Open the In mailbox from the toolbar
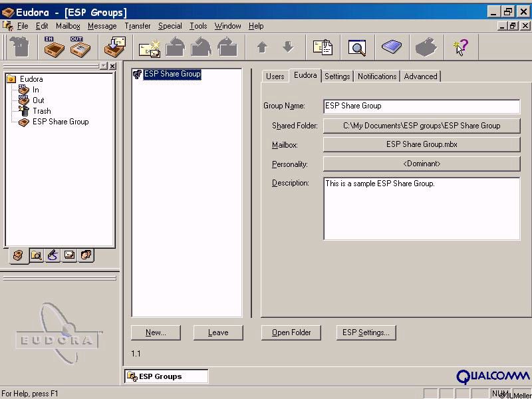532x399 pixels. coord(54,47)
